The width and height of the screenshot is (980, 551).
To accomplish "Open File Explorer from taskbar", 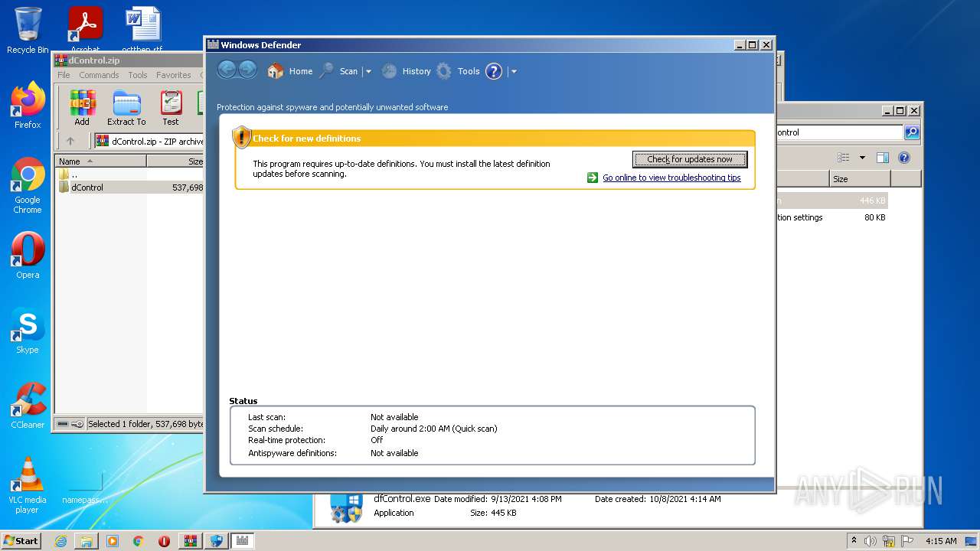I will coord(87,541).
